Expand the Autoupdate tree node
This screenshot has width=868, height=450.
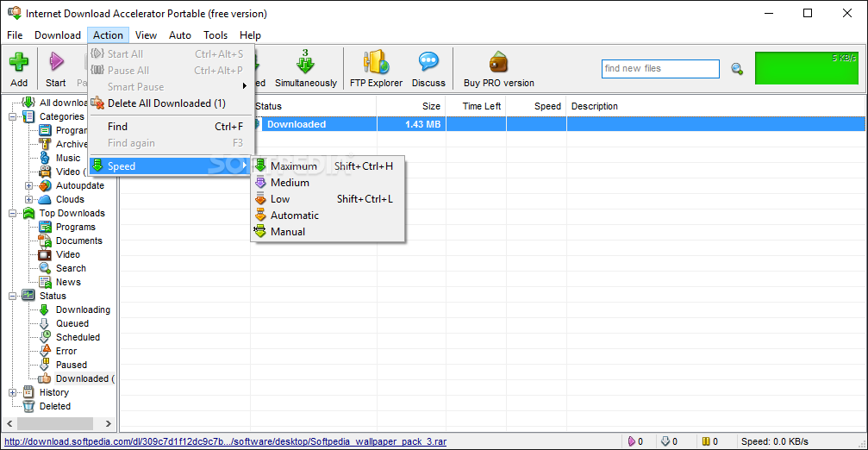click(x=28, y=185)
